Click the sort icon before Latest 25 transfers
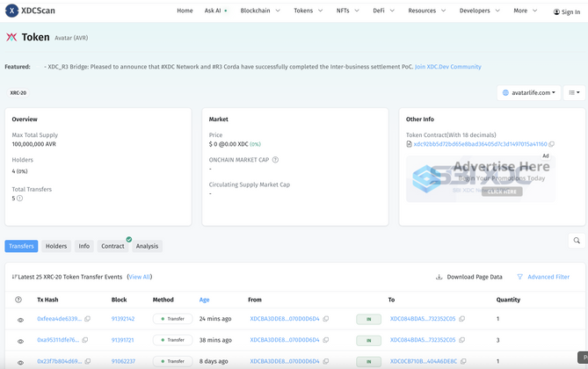Image resolution: width=588 pixels, height=369 pixels. (14, 277)
